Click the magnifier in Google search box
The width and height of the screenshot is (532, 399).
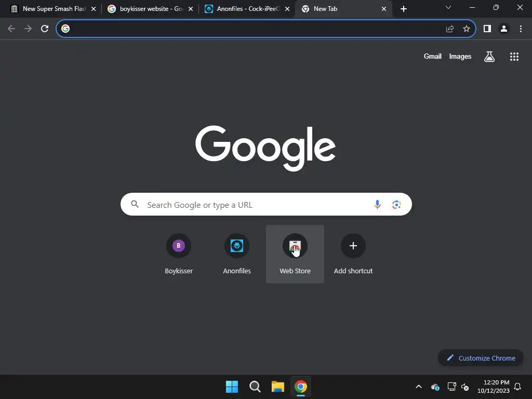tap(135, 204)
